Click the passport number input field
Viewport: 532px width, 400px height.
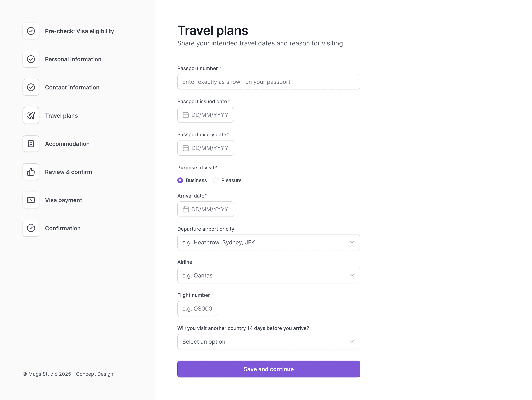tap(269, 82)
